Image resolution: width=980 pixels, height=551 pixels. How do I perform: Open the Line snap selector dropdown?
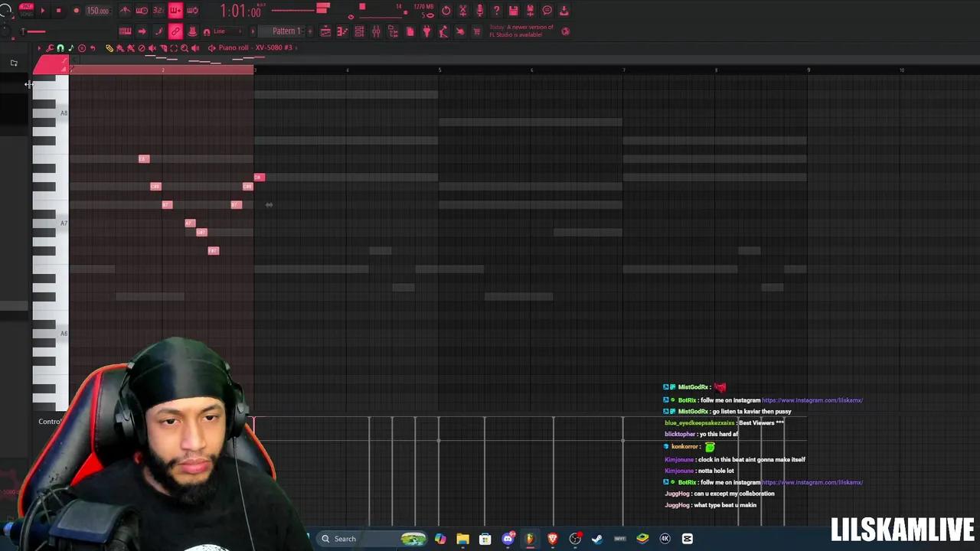pyautogui.click(x=228, y=31)
